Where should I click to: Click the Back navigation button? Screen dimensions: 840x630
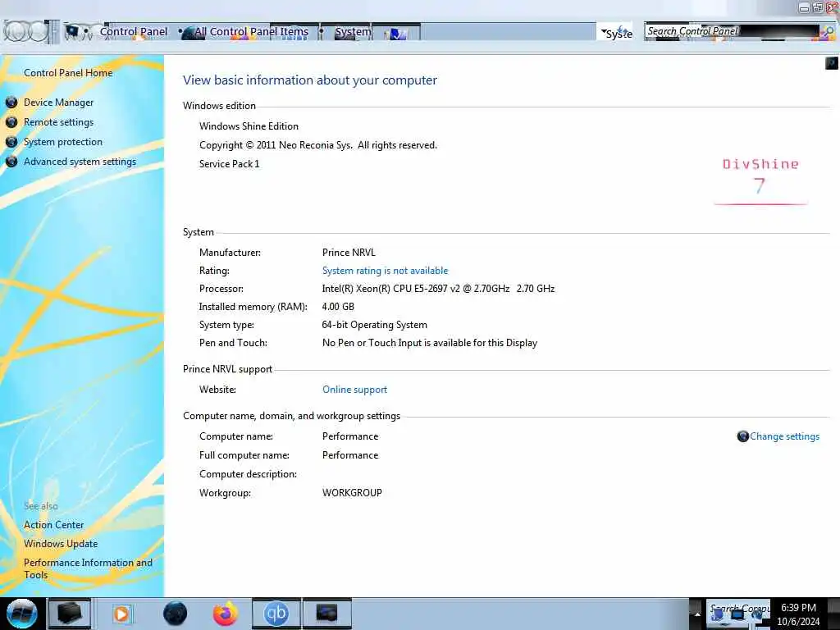coord(15,32)
